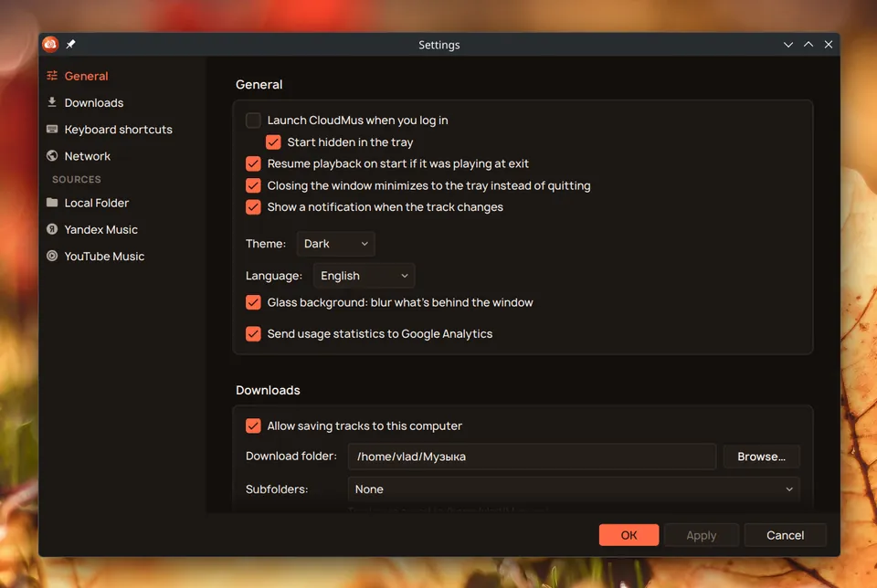Open the Language dropdown showing English
Image resolution: width=877 pixels, height=588 pixels.
pos(365,276)
